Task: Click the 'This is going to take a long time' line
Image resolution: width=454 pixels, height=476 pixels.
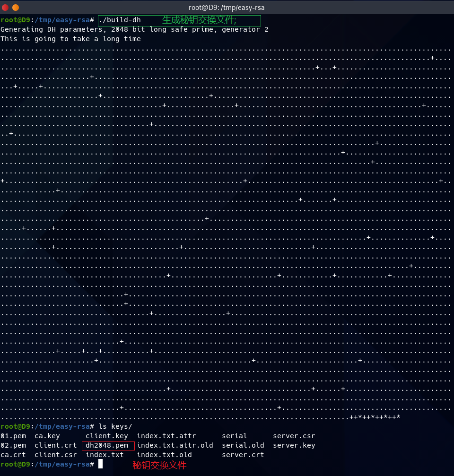Action: (x=70, y=39)
